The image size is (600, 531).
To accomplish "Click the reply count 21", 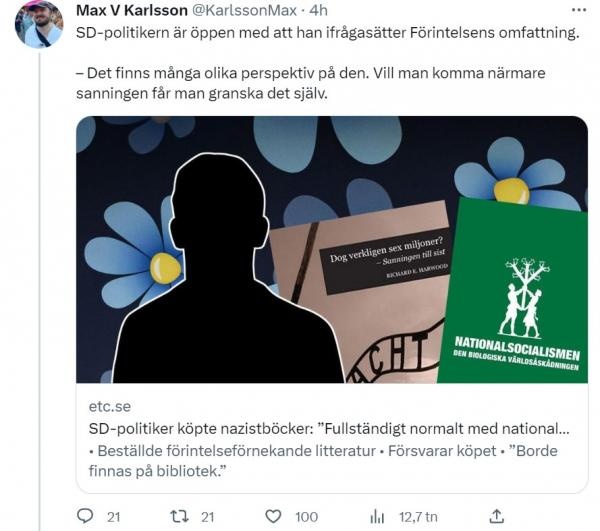I will [x=113, y=517].
